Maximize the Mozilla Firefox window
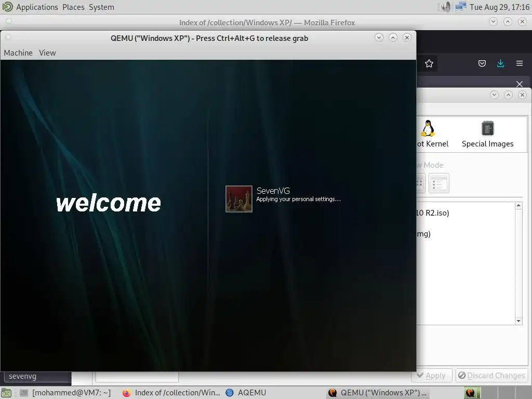The image size is (532, 399). click(508, 22)
